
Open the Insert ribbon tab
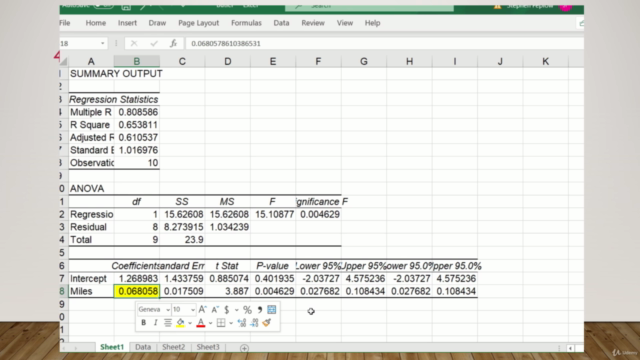point(127,23)
